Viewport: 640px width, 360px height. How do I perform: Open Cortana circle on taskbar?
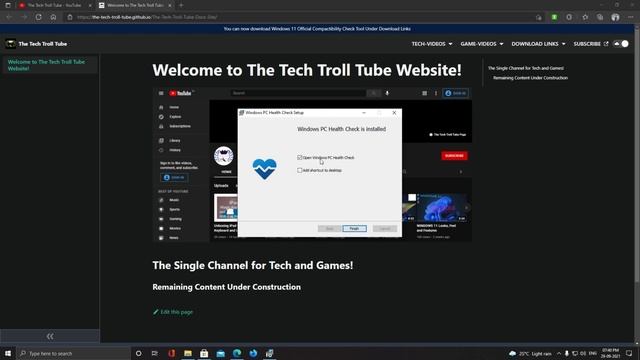pyautogui.click(x=138, y=353)
